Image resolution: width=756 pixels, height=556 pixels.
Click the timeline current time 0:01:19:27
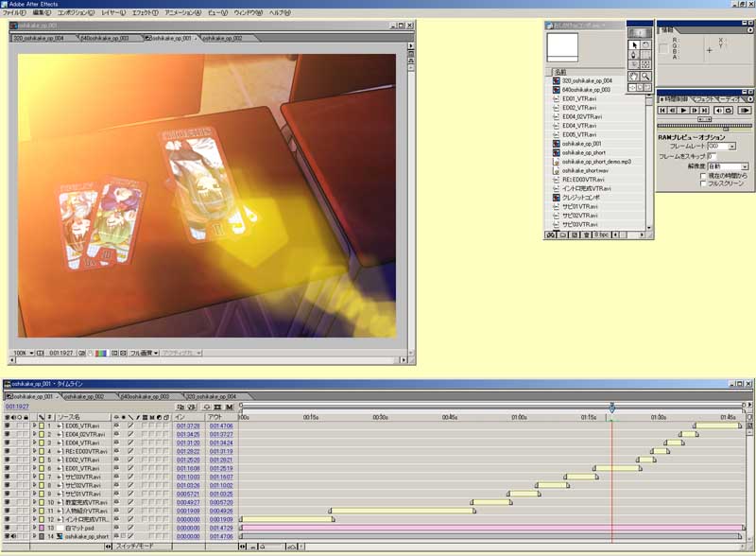coord(17,407)
